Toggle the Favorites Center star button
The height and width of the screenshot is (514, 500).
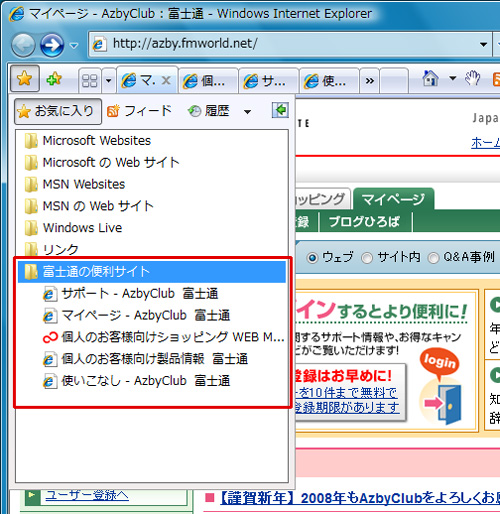[25, 79]
